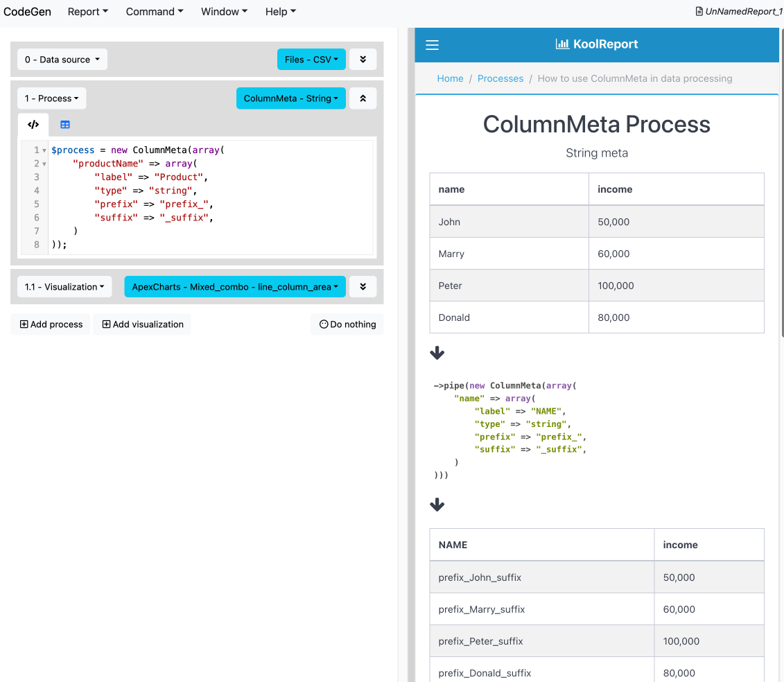This screenshot has width=784, height=682.
Task: Click the Do nothing button
Action: [347, 324]
